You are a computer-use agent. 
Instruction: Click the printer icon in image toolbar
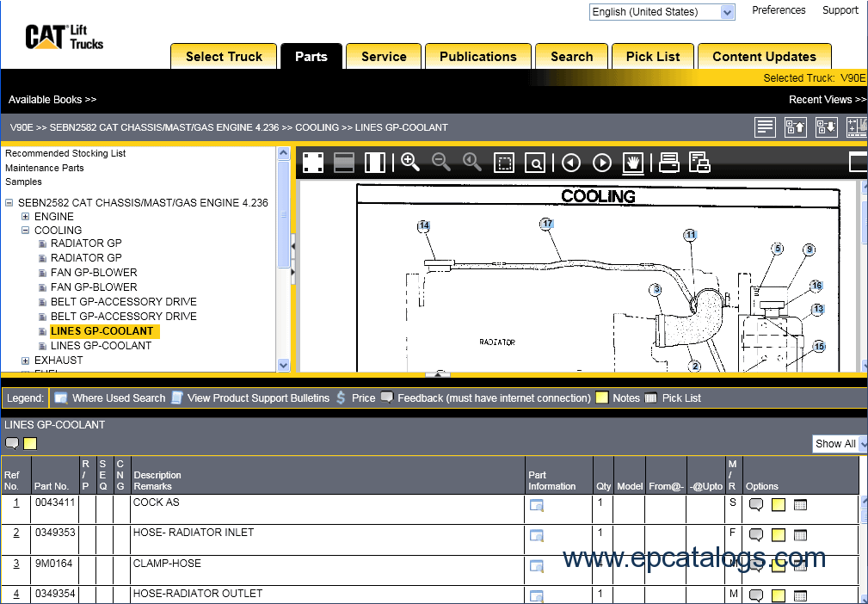click(x=669, y=162)
